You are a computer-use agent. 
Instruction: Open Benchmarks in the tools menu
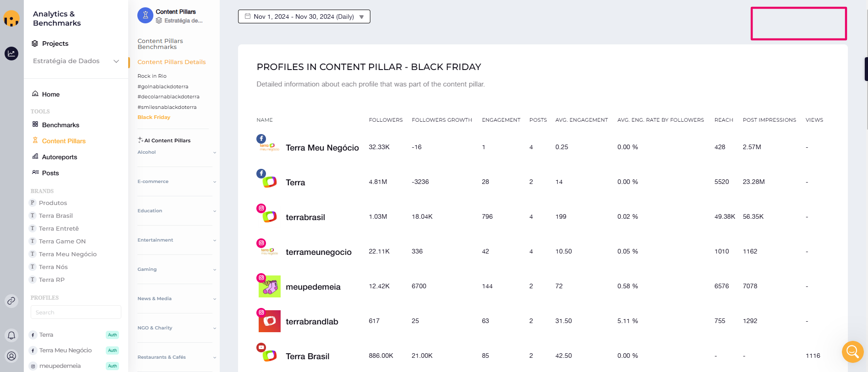pyautogui.click(x=60, y=125)
